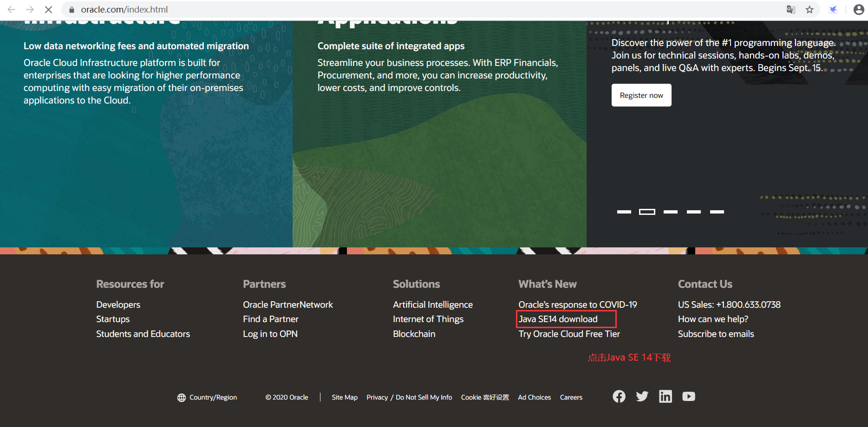
Task: Stop page loading with the X button
Action: [48, 9]
